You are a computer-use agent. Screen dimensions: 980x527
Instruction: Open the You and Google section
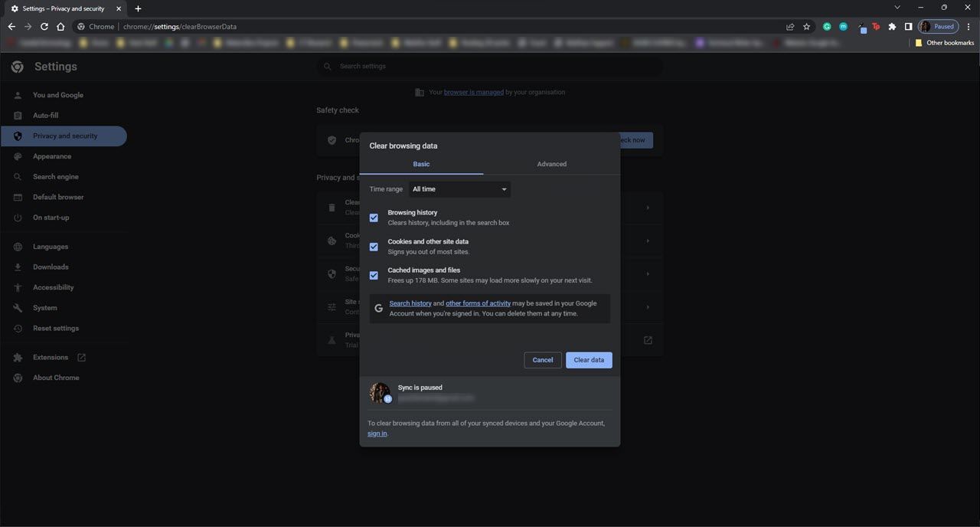[58, 95]
